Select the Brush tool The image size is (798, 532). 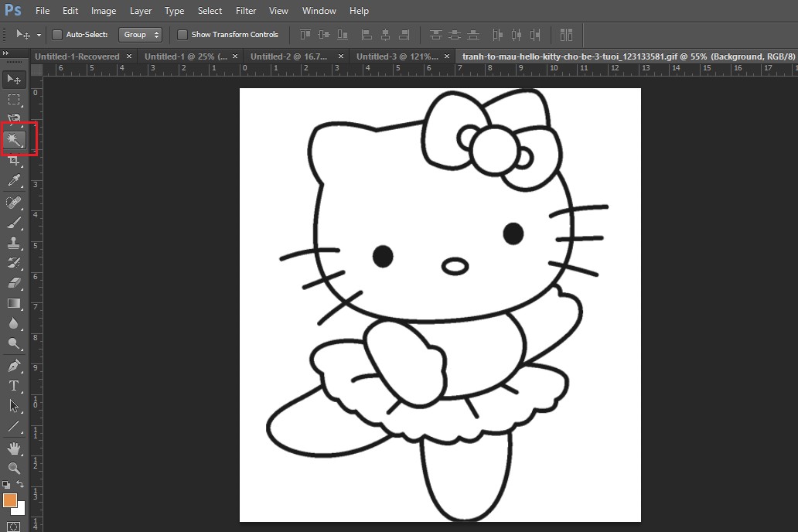(x=14, y=223)
